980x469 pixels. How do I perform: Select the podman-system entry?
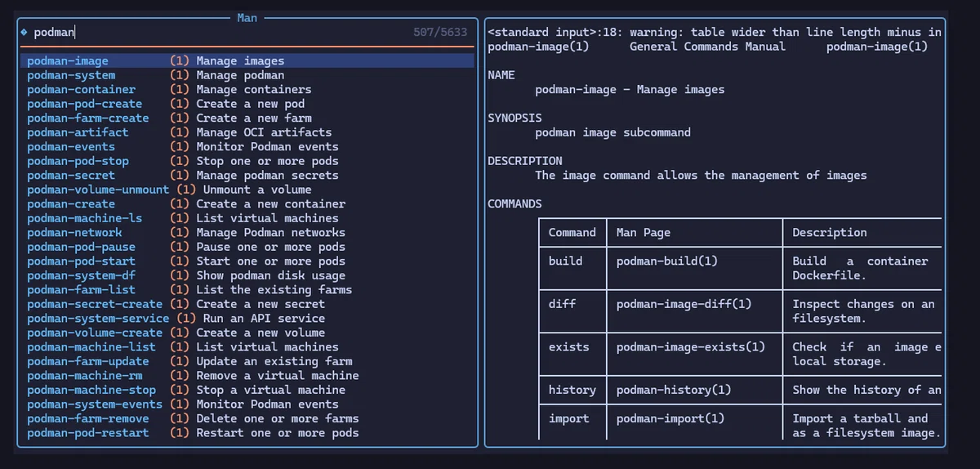[247, 75]
